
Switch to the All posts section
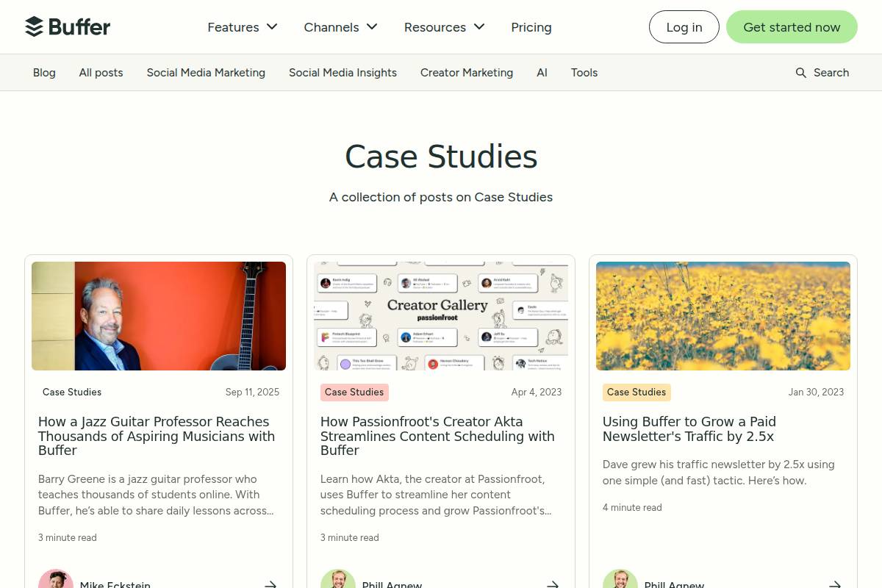[x=101, y=72]
